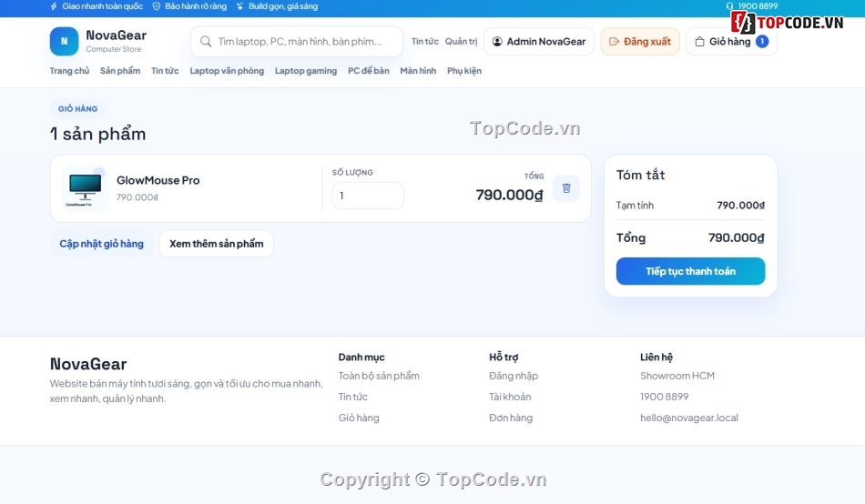Open Đơn hàng footer link
This screenshot has height=504, width=865.
tap(511, 418)
